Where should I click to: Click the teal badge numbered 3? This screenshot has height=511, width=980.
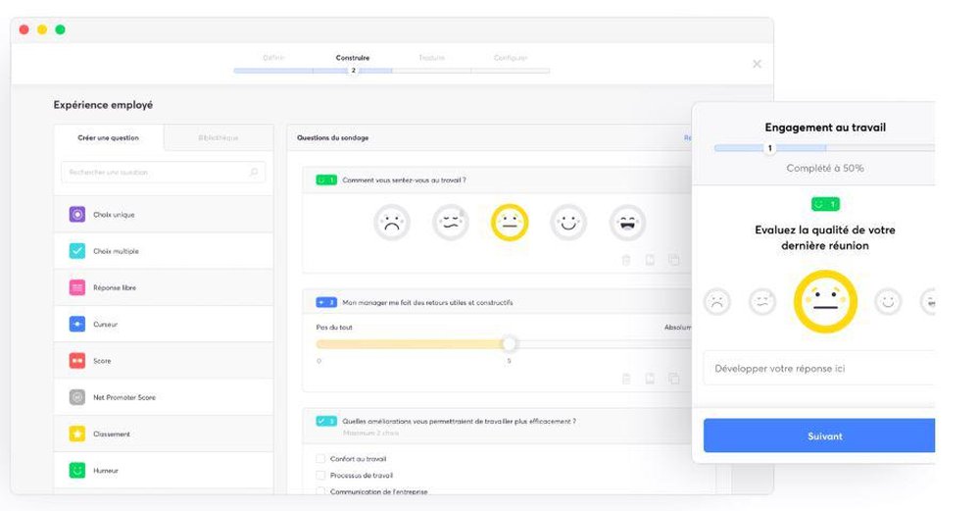(x=326, y=421)
